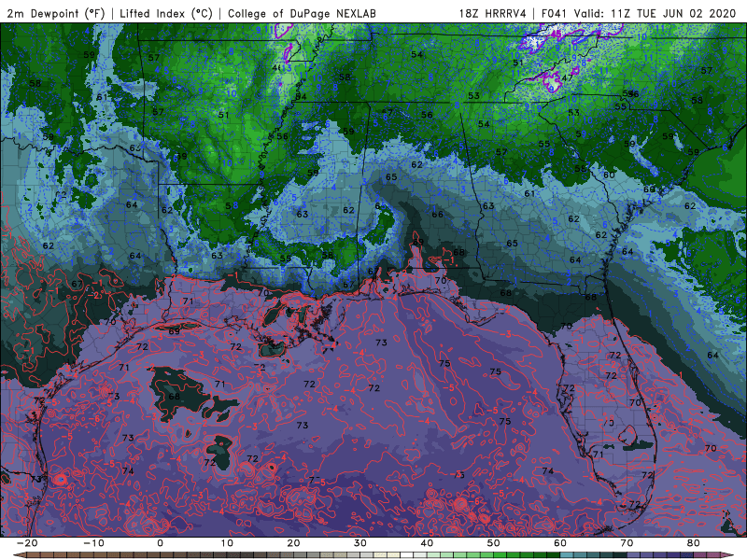This screenshot has width=747, height=560.
Task: Click the '0' color scale label
Action: pos(160,543)
